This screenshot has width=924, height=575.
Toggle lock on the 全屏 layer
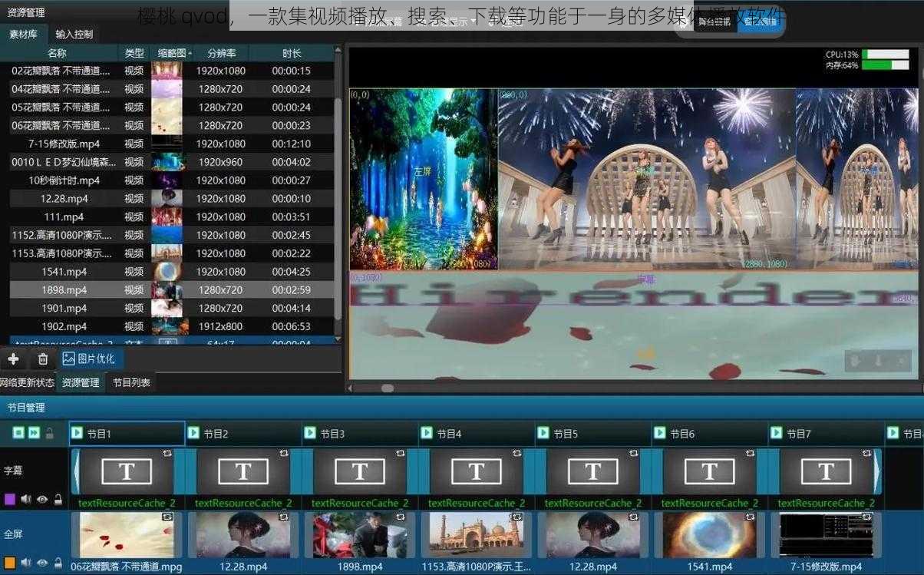[x=58, y=563]
